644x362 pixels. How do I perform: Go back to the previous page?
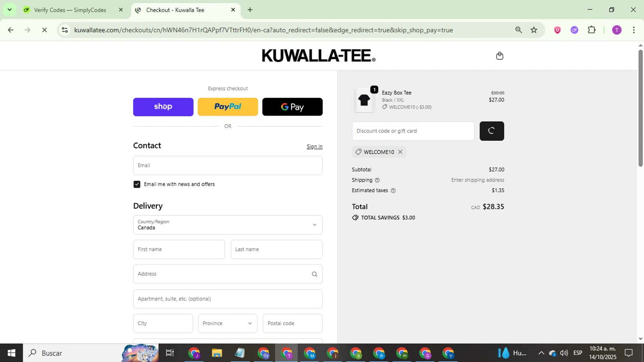[11, 30]
